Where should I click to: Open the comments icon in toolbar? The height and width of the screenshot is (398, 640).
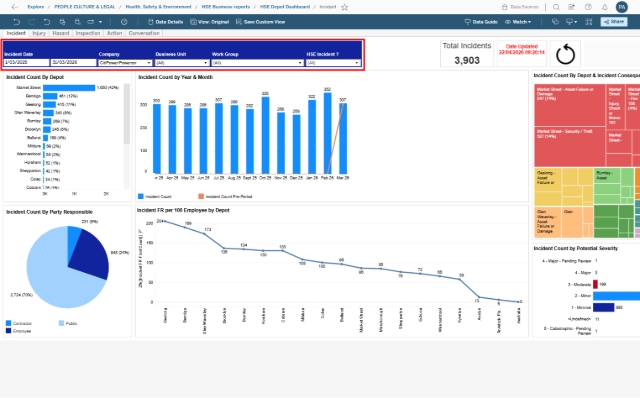coord(555,22)
